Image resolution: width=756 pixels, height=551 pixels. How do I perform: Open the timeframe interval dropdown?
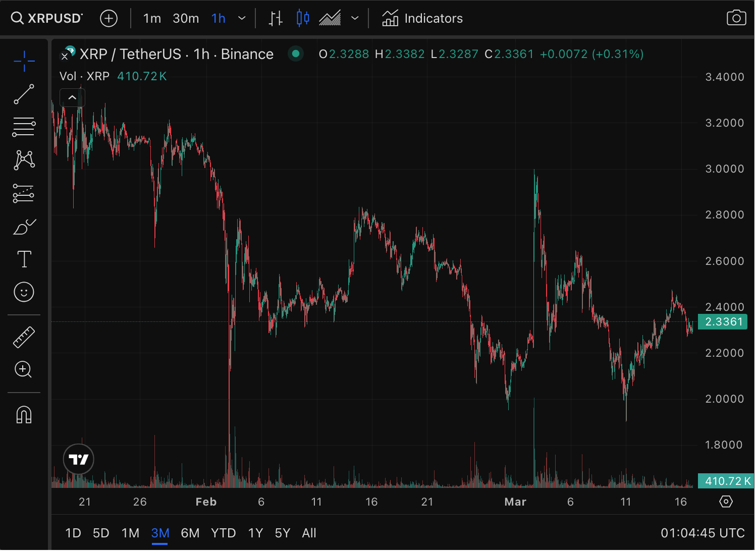(x=242, y=18)
